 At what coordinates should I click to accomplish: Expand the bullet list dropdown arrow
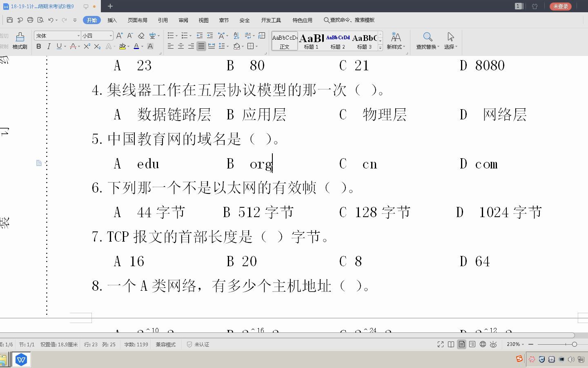[176, 36]
